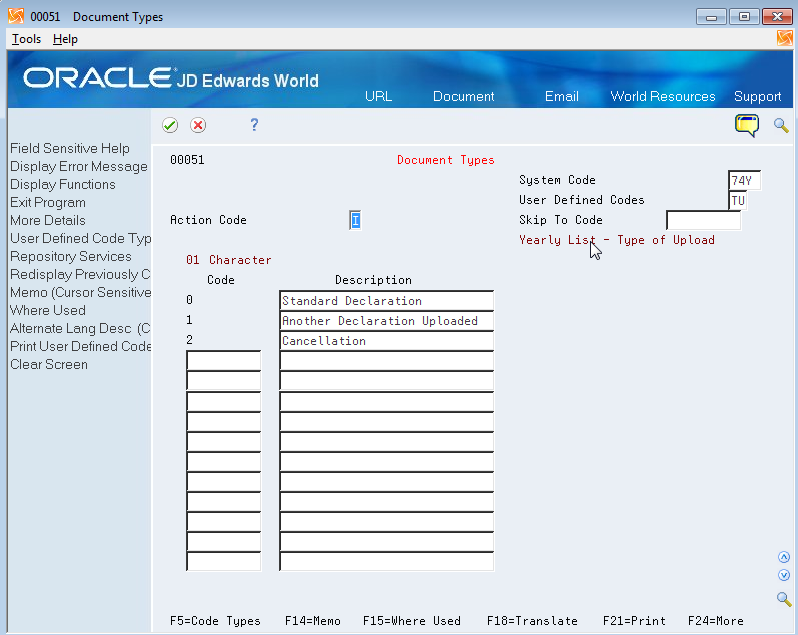Open the URL banner link
This screenshot has height=635, width=798.
378,96
